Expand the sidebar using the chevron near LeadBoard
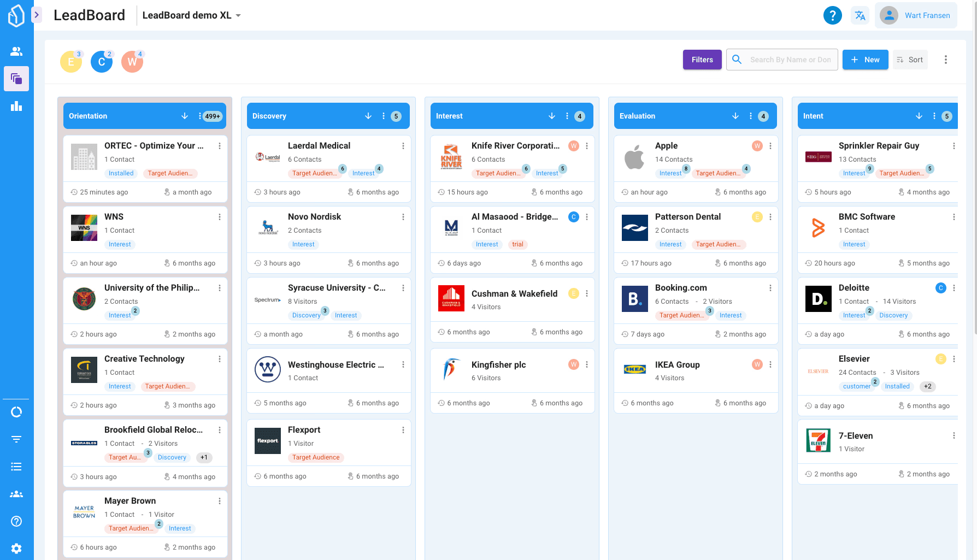This screenshot has height=560, width=977. tap(37, 15)
